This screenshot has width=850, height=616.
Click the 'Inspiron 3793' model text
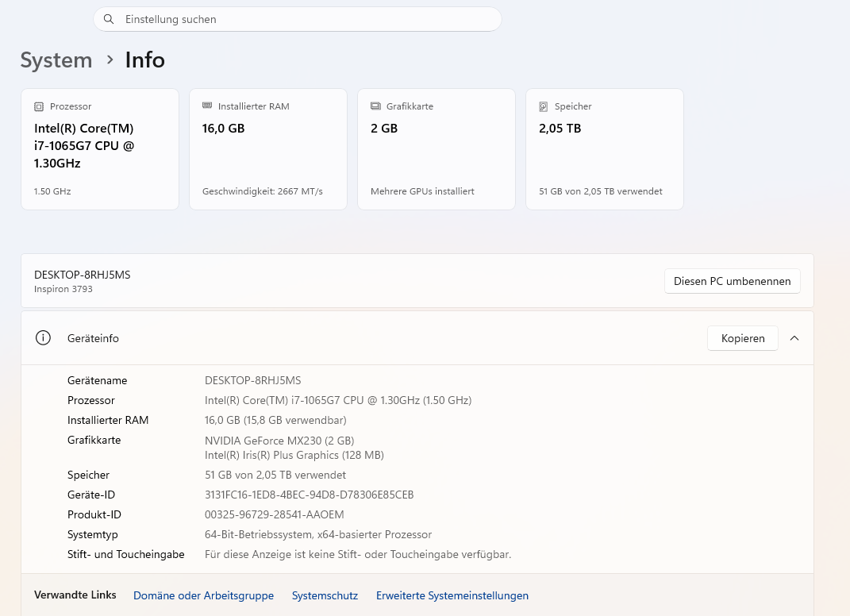coord(63,289)
